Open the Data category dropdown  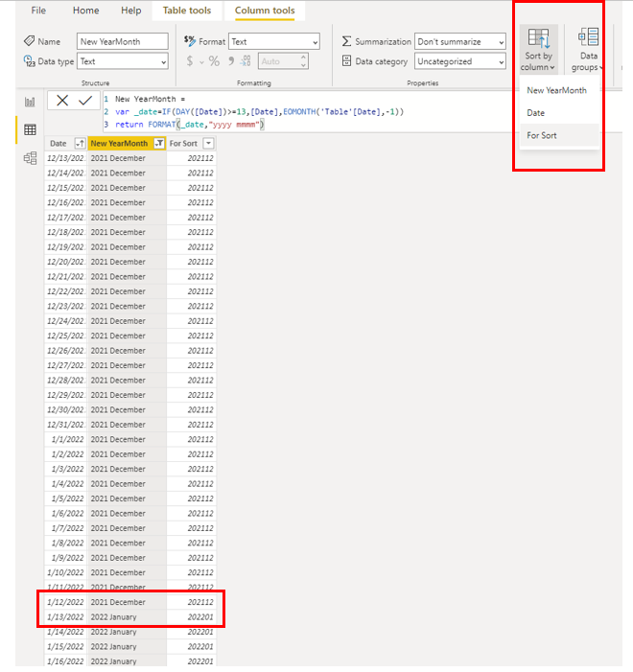coord(460,61)
